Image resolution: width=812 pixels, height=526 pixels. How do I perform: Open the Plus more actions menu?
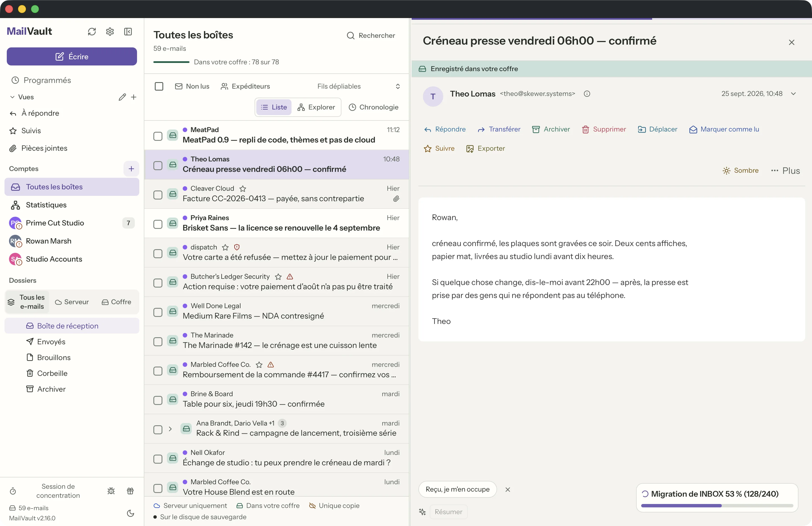(785, 170)
